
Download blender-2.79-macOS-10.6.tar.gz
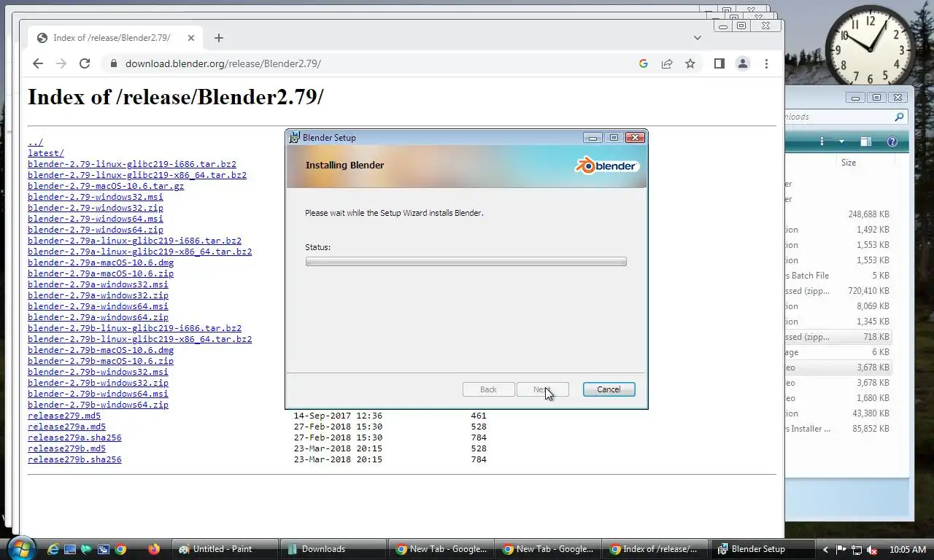(106, 186)
